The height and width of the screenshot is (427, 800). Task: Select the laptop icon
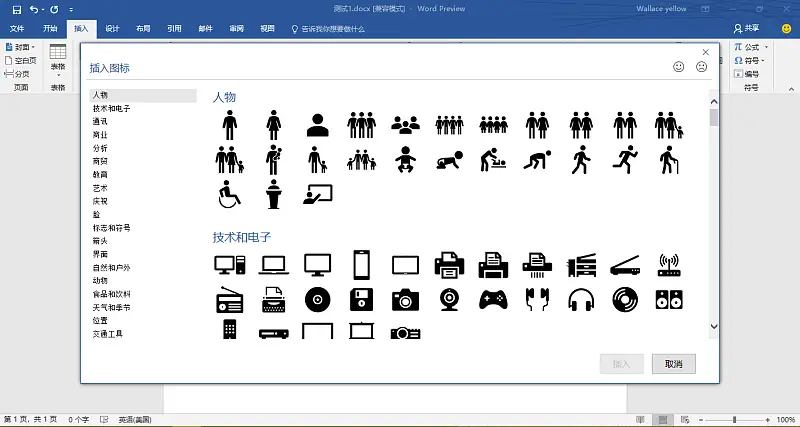click(x=273, y=265)
